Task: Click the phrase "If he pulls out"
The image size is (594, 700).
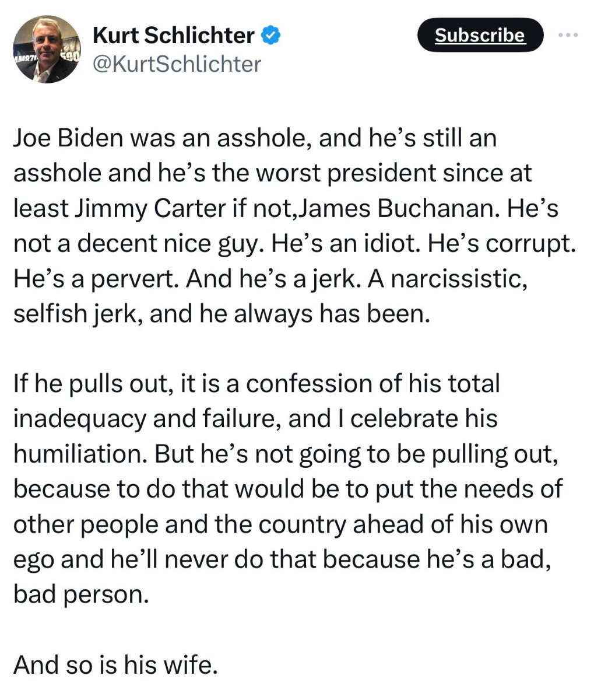Action: point(92,383)
